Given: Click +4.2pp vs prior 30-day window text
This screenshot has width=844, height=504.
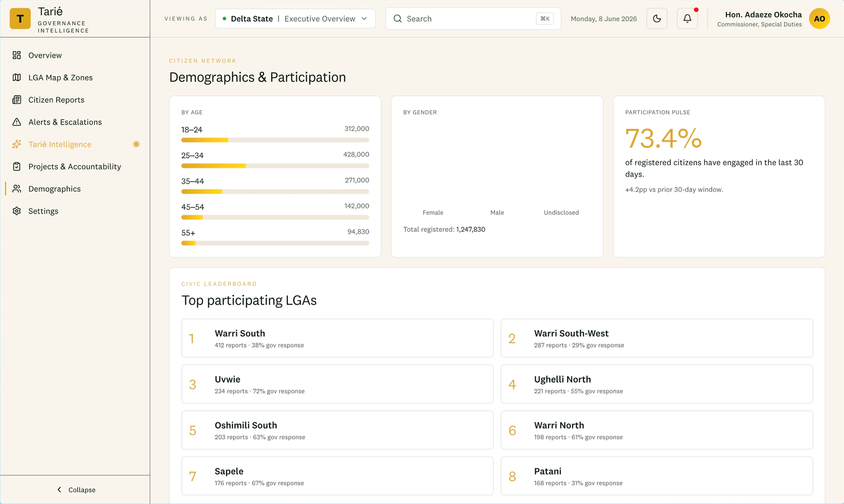Looking at the screenshot, I should [674, 189].
